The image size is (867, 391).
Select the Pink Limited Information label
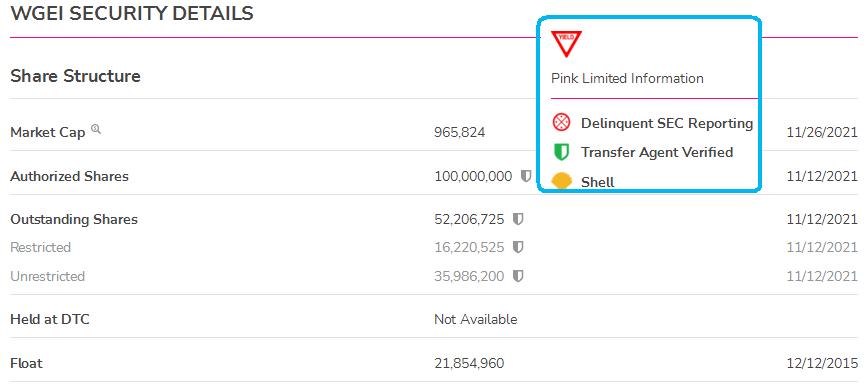coord(627,79)
